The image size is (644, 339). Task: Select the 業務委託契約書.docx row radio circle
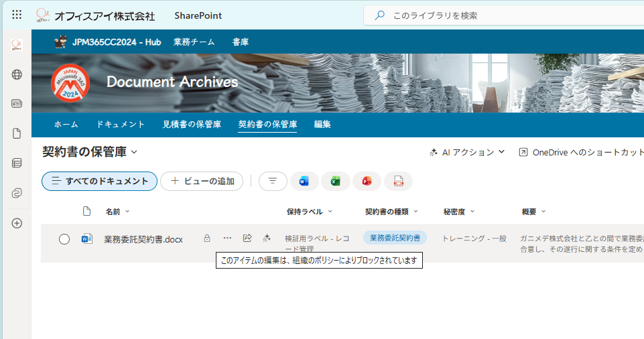(64, 239)
